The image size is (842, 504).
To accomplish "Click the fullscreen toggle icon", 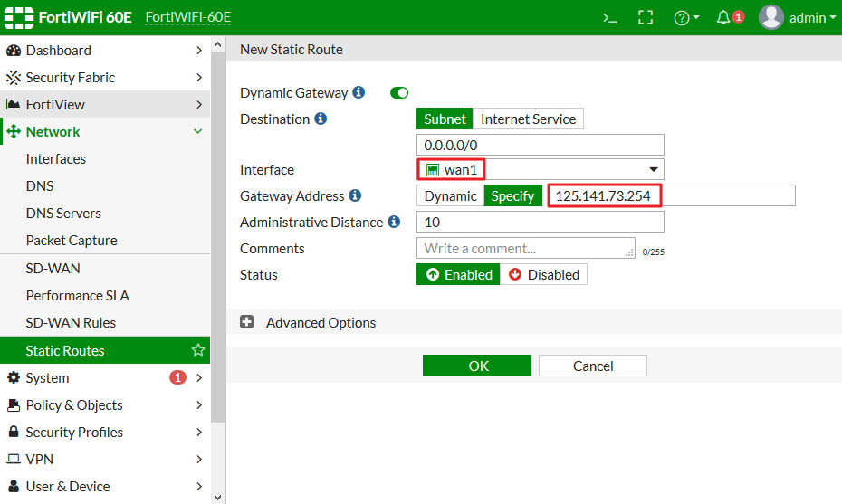I will (646, 18).
